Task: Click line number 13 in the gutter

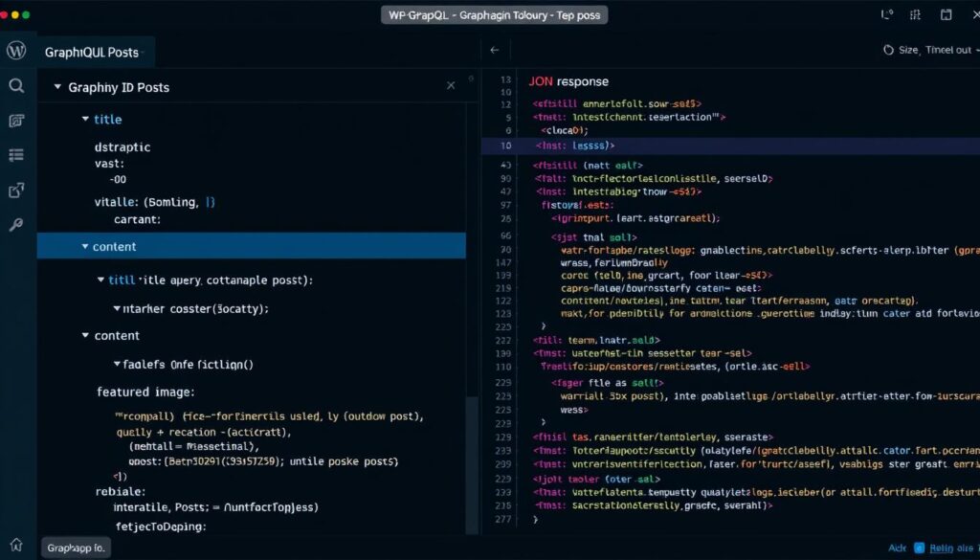Action: (505, 79)
